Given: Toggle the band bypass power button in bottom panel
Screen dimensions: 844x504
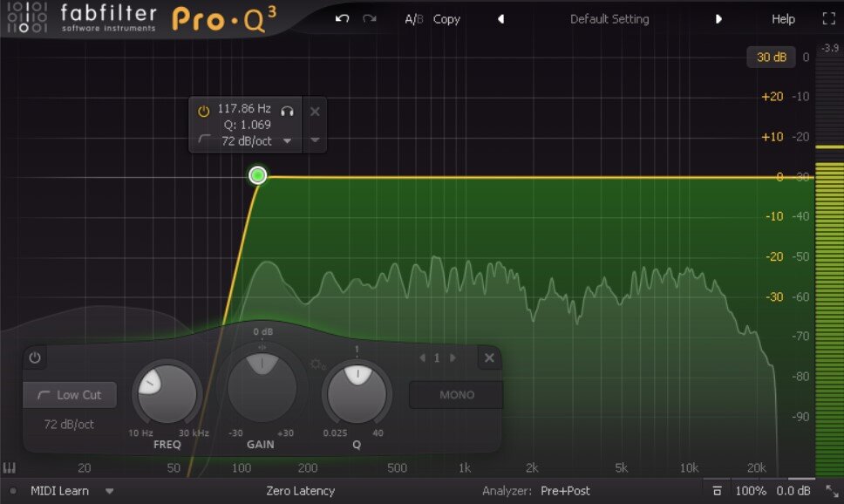Looking at the screenshot, I should (x=35, y=358).
